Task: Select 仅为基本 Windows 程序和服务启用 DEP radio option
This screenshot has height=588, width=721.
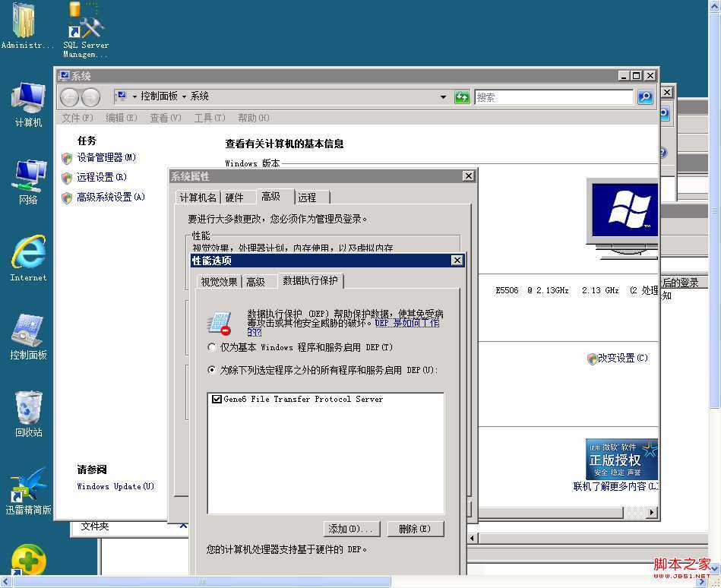Action: 211,347
